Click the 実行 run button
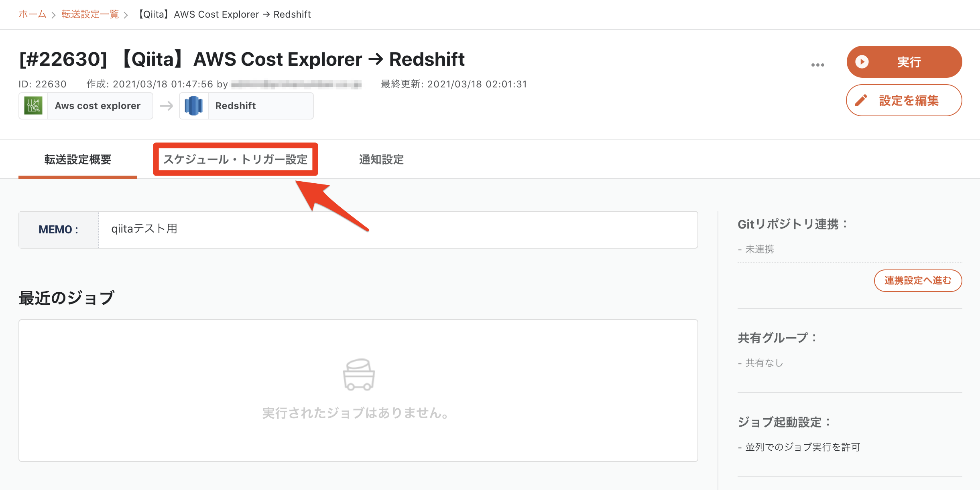The height and width of the screenshot is (490, 980). tap(904, 62)
